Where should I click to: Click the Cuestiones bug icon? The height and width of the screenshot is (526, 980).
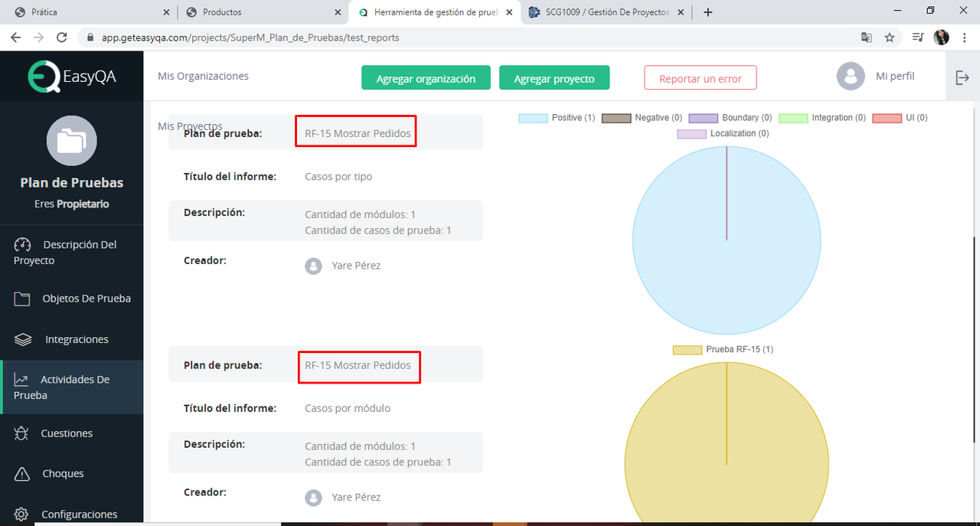pos(21,433)
